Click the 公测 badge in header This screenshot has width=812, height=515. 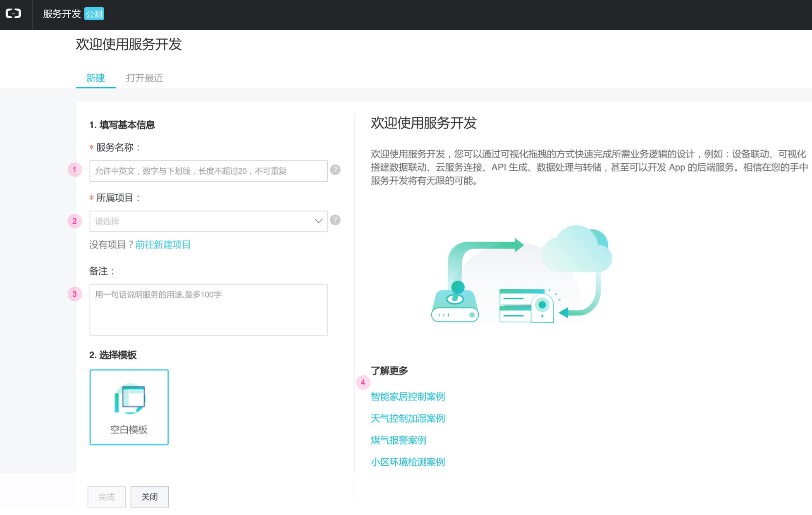[94, 14]
